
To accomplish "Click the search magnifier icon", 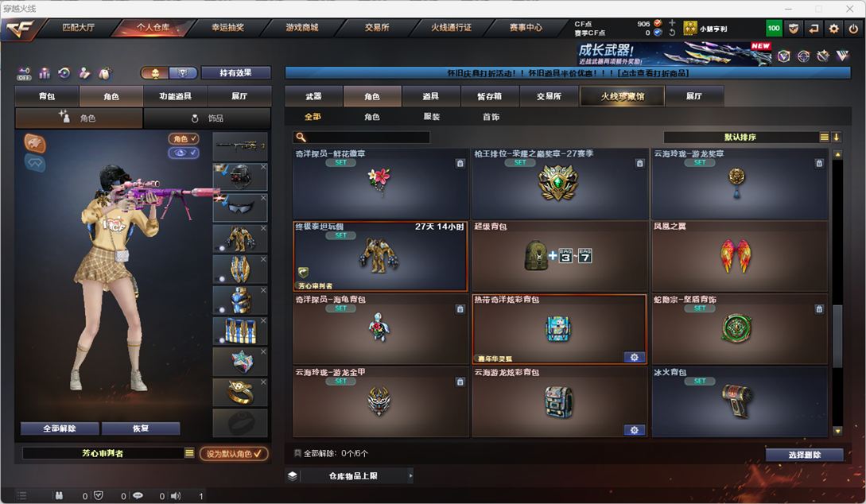I will point(301,137).
